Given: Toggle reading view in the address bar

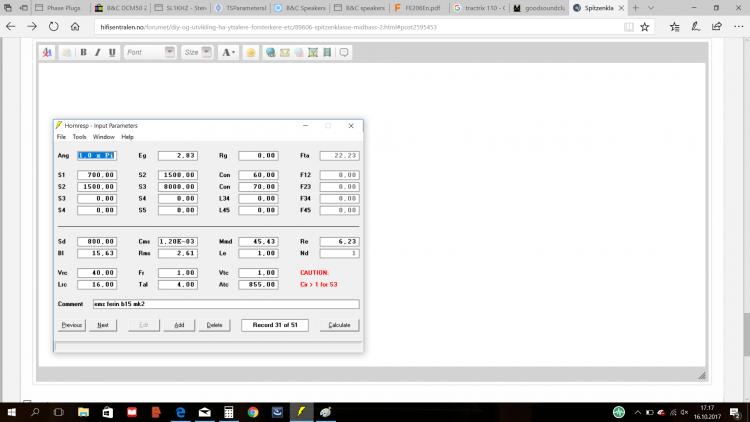Looking at the screenshot, I should tap(629, 27).
